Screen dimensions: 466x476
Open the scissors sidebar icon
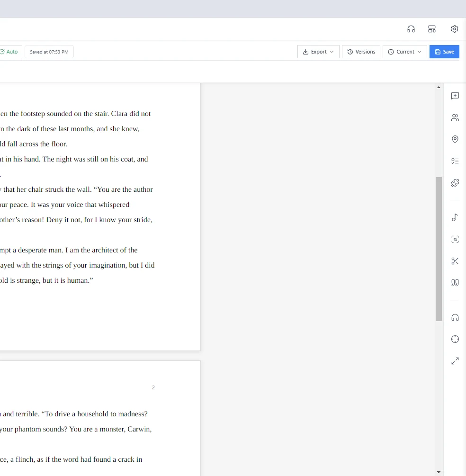[x=455, y=261]
